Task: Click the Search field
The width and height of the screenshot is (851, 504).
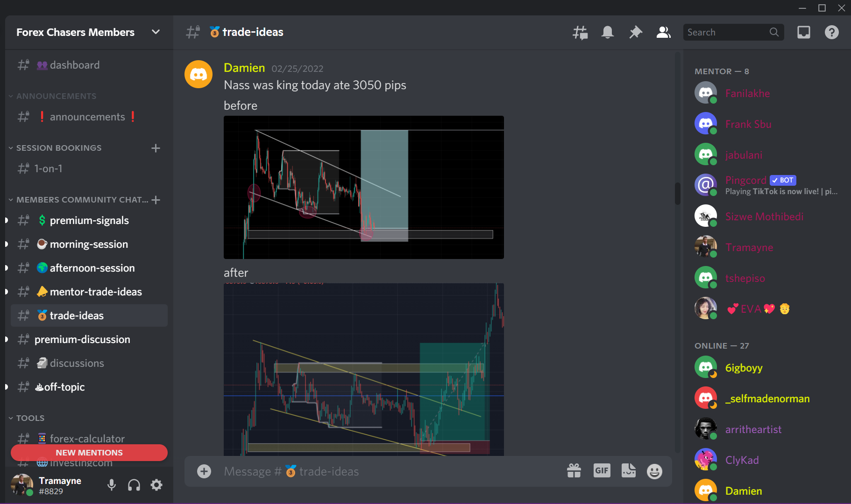Action: tap(733, 32)
